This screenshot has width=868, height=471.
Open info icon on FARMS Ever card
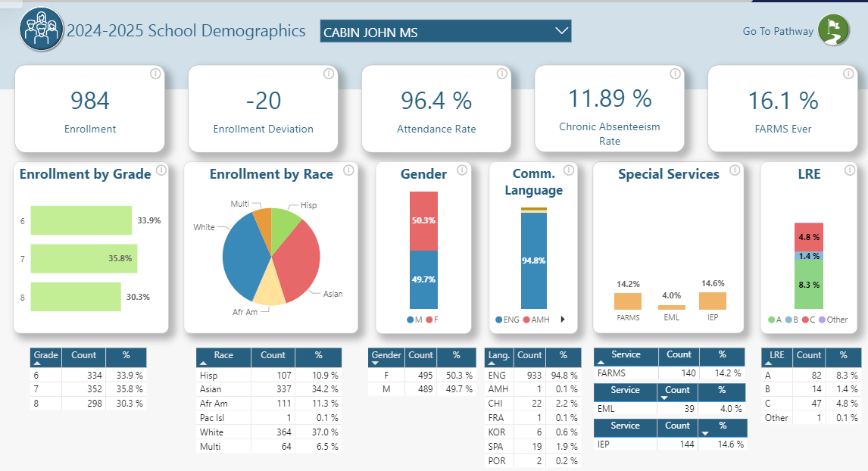point(848,73)
